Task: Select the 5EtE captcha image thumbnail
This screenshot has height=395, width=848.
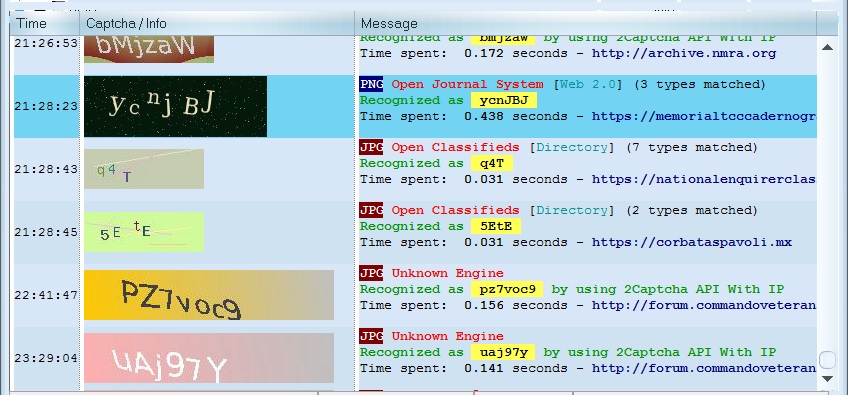Action: coord(144,232)
